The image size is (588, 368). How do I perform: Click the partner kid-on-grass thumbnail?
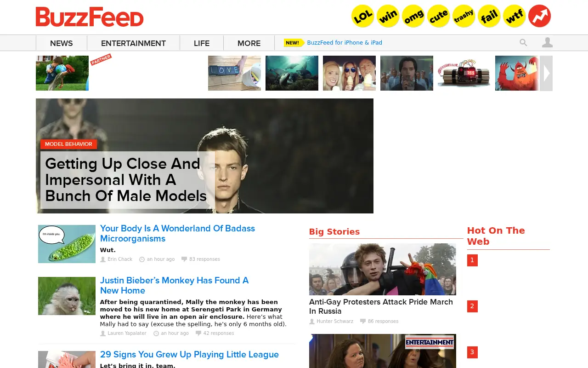click(62, 73)
